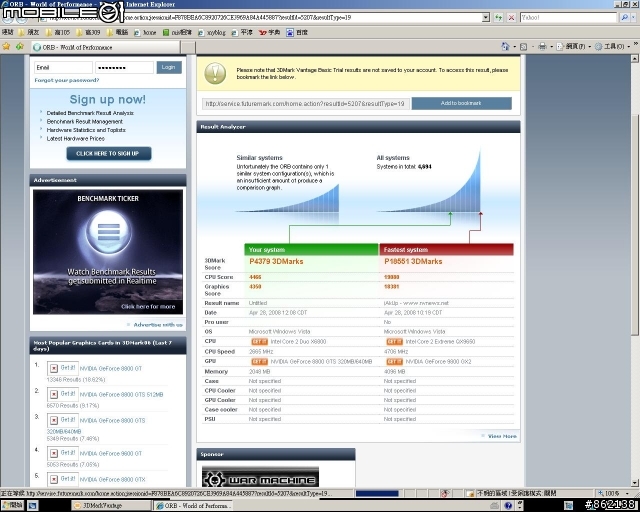
Task: Open NVIDIA GeForce 9600 GT list link
Action: pyautogui.click(x=111, y=453)
